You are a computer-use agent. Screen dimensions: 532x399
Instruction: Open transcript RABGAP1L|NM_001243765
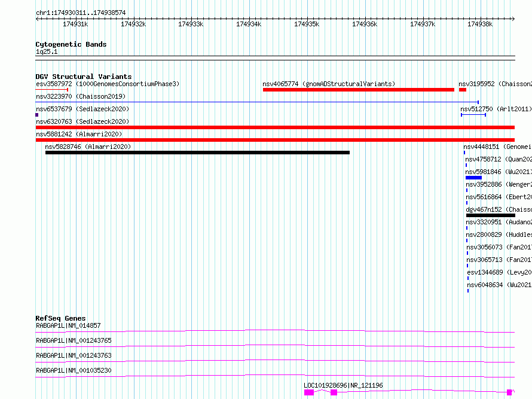74,340
